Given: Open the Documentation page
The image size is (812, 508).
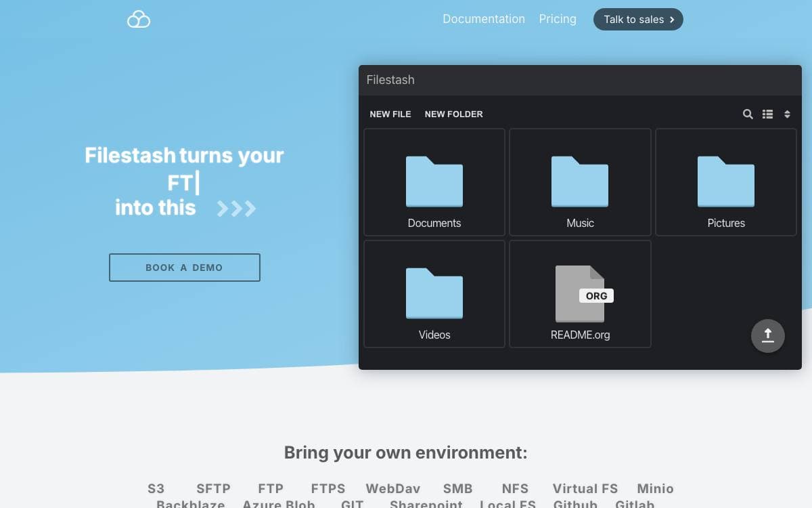Looking at the screenshot, I should click(484, 19).
